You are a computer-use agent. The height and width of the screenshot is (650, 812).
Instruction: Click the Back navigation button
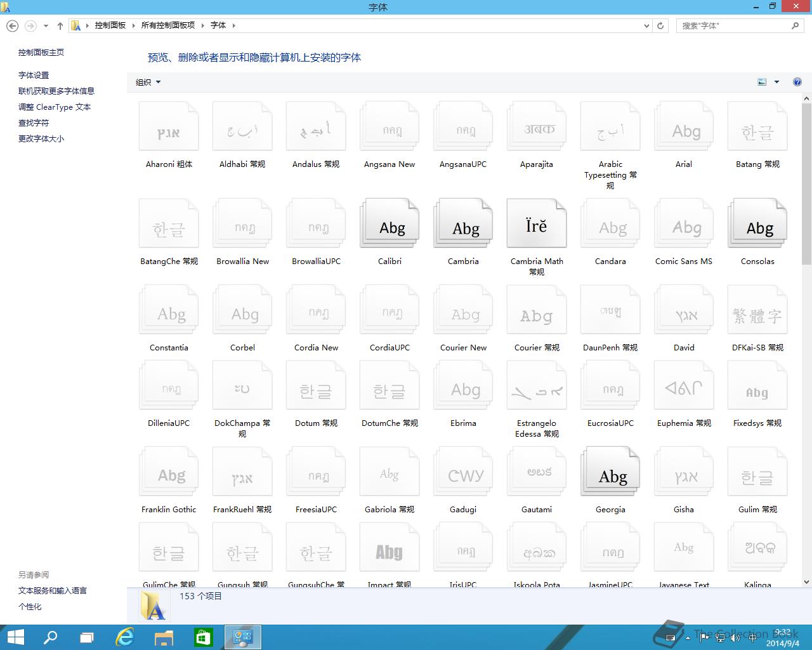pyautogui.click(x=12, y=26)
